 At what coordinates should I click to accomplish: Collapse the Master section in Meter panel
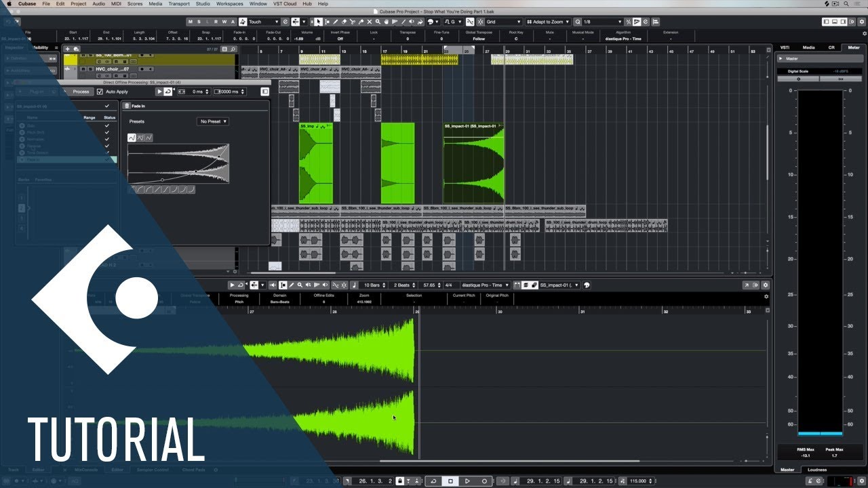(780, 58)
